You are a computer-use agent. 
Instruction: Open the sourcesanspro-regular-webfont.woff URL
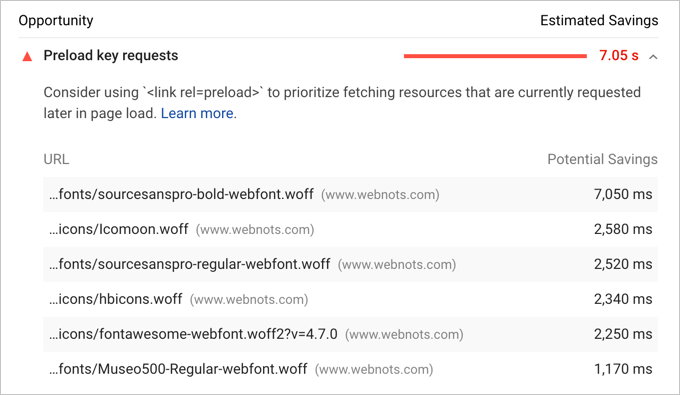click(x=190, y=264)
